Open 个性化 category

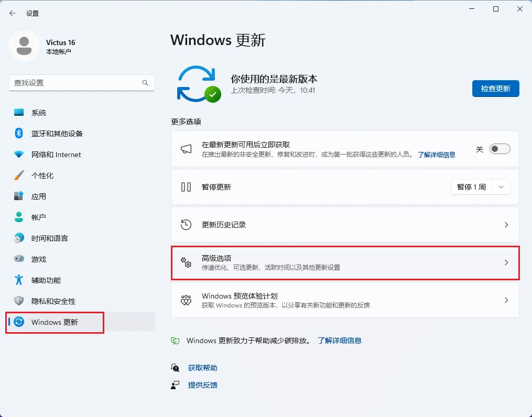click(x=81, y=175)
